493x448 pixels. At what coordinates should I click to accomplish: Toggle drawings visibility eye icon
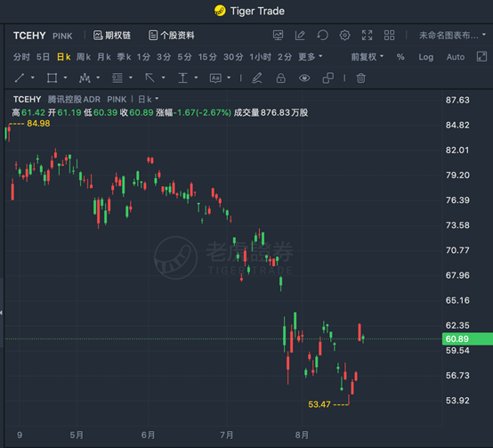304,77
